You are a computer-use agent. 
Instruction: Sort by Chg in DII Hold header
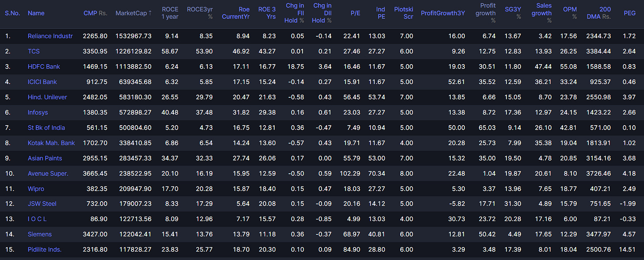(x=322, y=13)
